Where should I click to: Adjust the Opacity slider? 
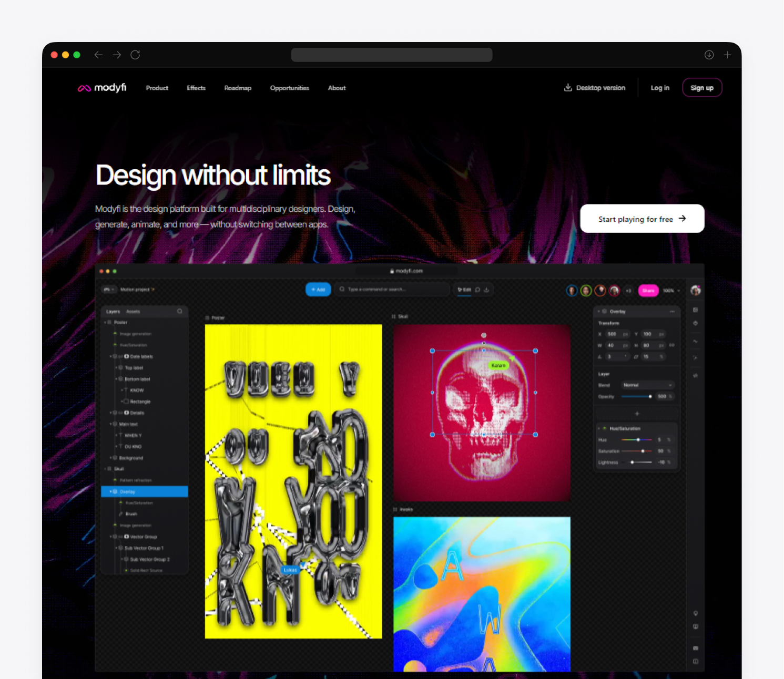pos(637,396)
